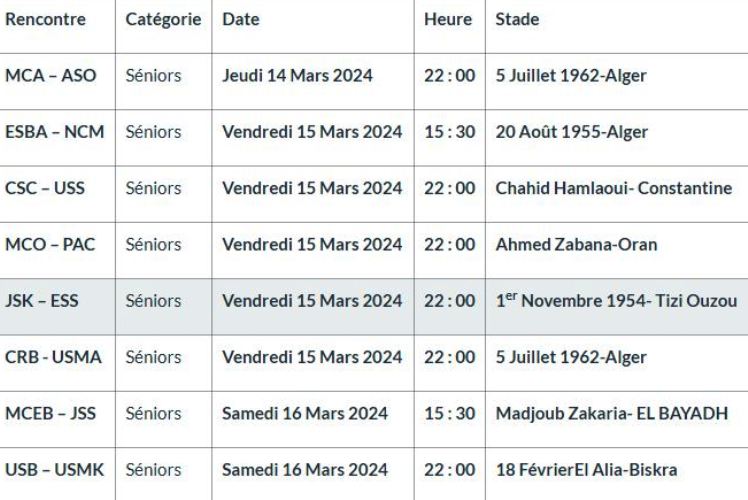Select the MCO – PAC match cell
This screenshot has height=500, width=748.
pos(50,244)
